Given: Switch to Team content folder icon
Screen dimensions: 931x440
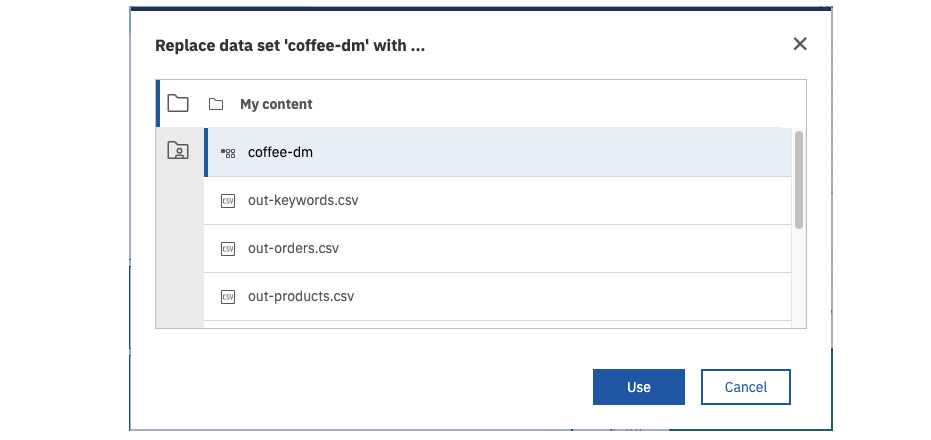Looking at the screenshot, I should [x=178, y=151].
